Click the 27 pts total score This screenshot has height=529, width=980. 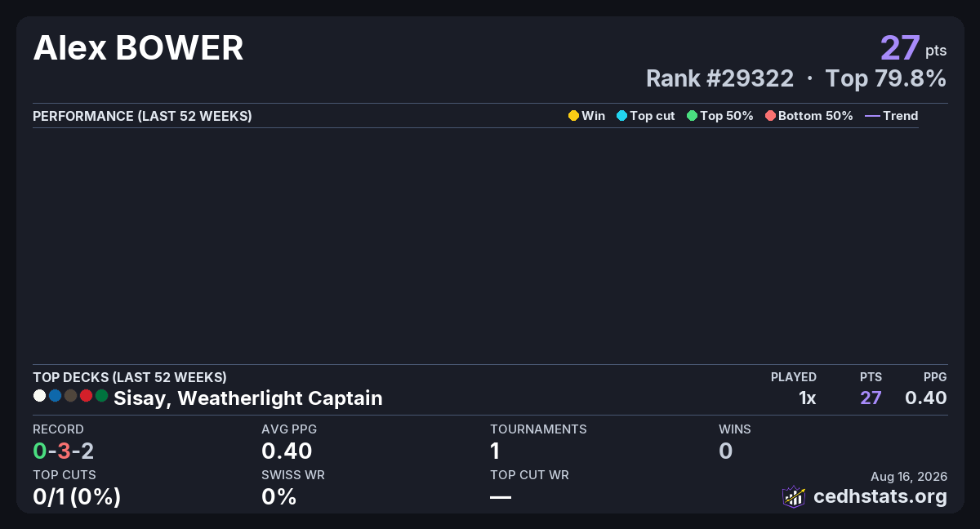click(x=913, y=48)
